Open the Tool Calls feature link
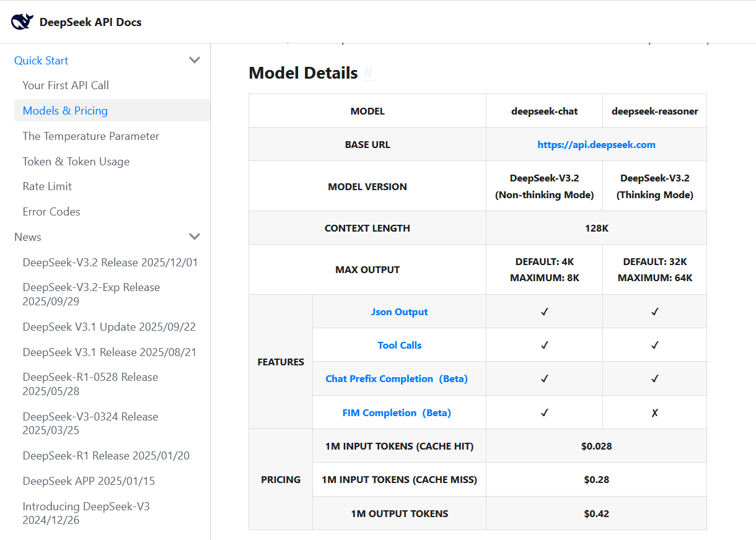 pyautogui.click(x=399, y=345)
